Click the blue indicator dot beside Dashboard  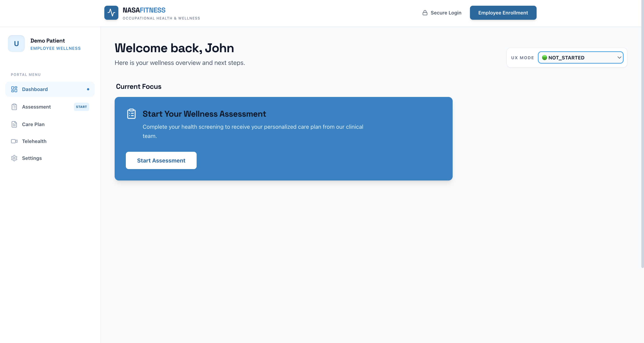[x=88, y=89]
